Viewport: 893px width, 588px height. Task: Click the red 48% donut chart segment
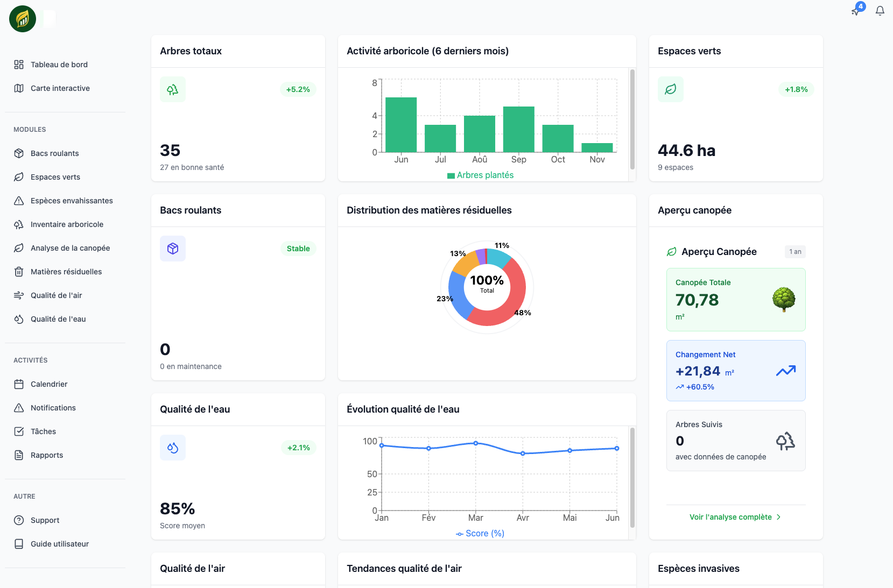512,301
